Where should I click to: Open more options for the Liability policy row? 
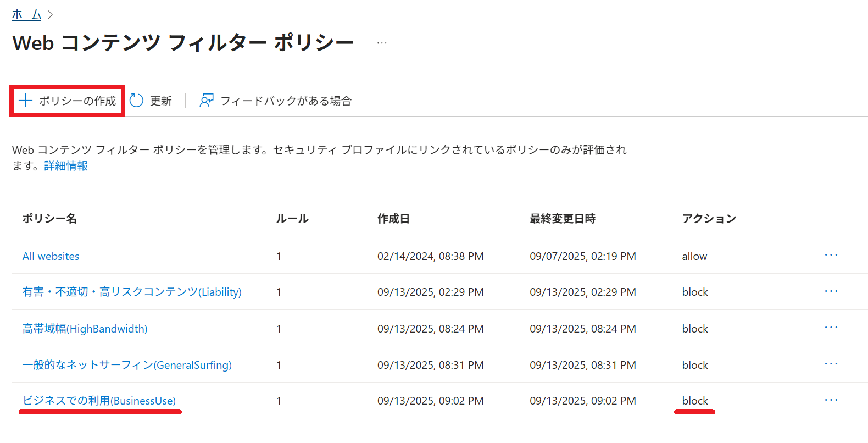click(x=831, y=291)
